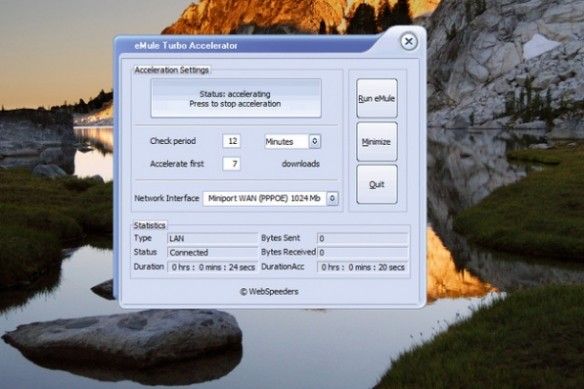Click the LAN type value
This screenshot has width=584, height=389.
pos(212,238)
